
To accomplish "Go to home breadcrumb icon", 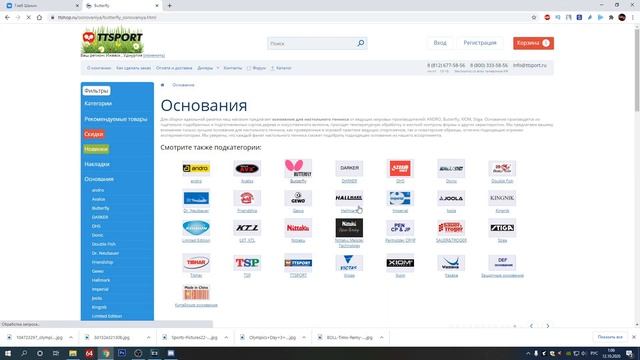I will pyautogui.click(x=162, y=85).
